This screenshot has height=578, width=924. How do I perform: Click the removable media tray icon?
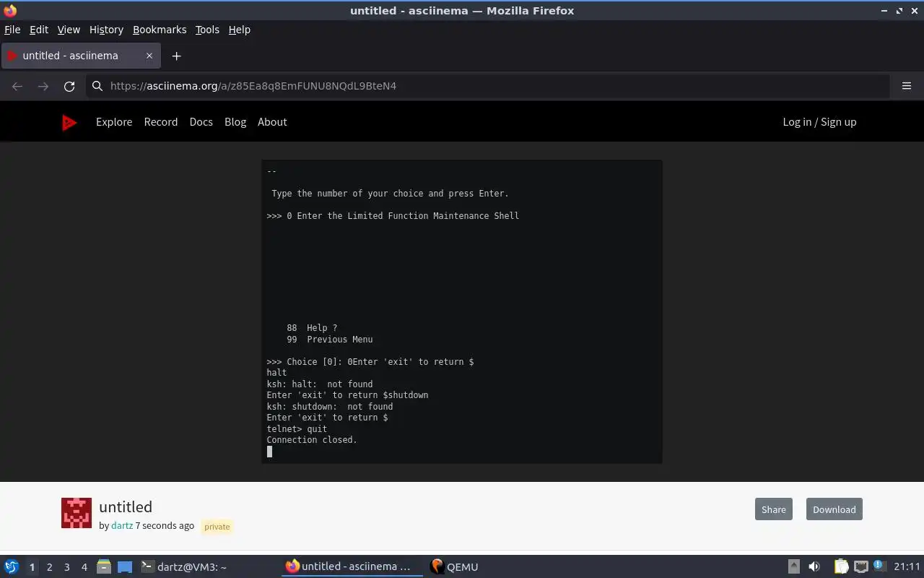click(793, 566)
